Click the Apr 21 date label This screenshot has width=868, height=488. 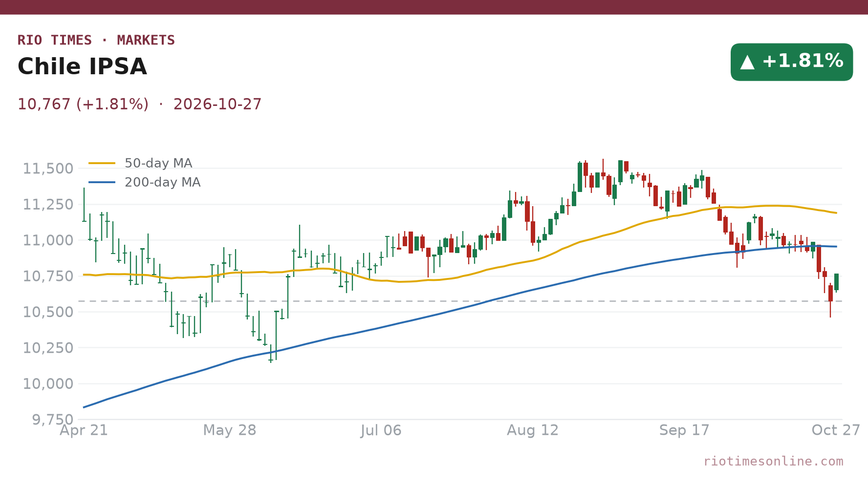point(84,430)
